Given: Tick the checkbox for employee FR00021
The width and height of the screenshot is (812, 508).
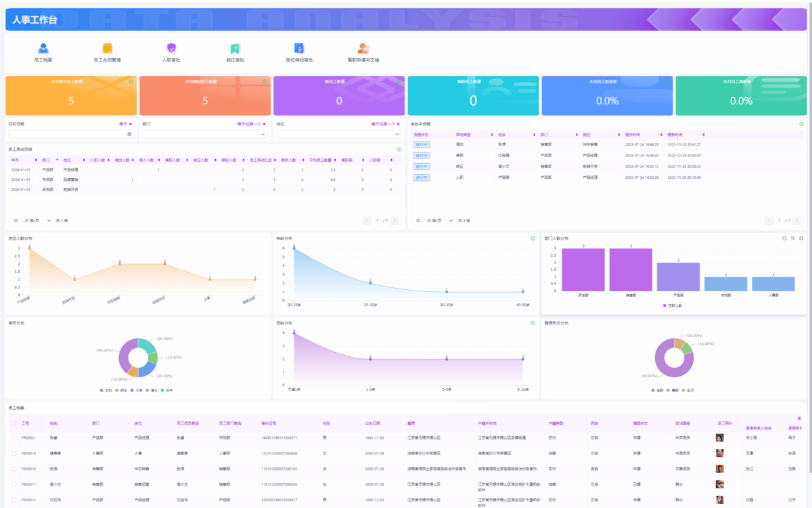Looking at the screenshot, I should [x=14, y=438].
